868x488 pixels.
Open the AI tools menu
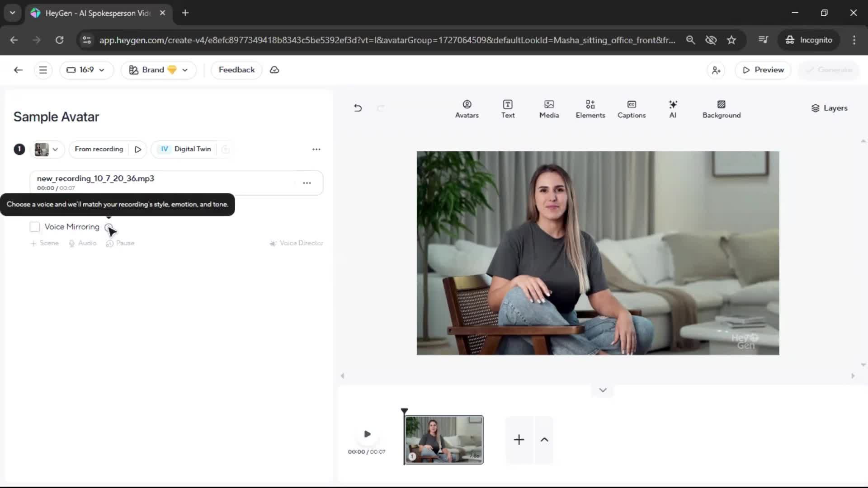673,109
